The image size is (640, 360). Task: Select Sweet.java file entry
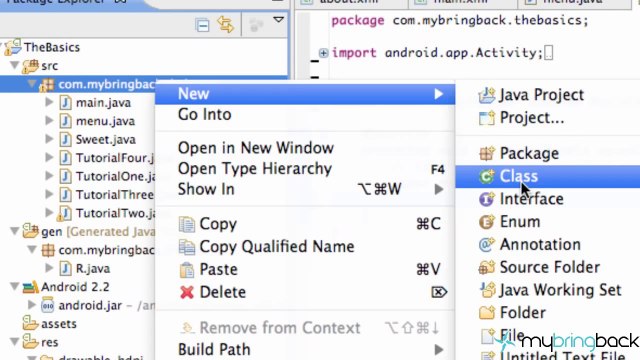pos(106,140)
